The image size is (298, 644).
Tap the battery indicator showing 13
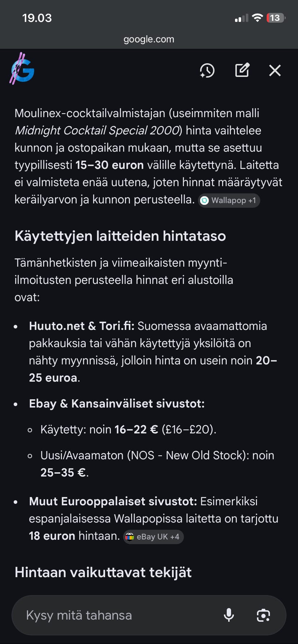click(275, 17)
